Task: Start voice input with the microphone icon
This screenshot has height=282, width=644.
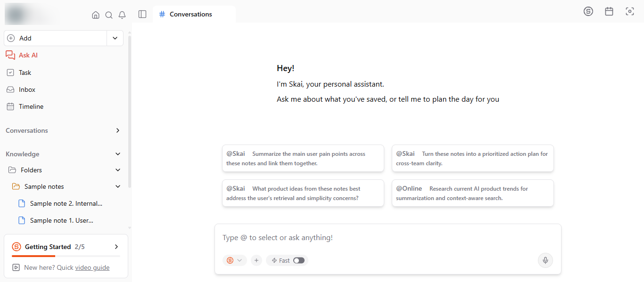Action: click(545, 260)
